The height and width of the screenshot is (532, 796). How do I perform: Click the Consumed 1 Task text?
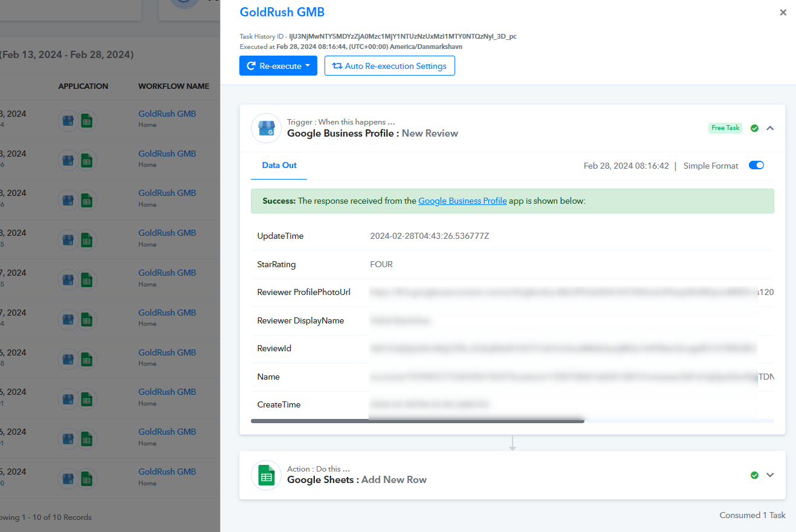(x=752, y=515)
